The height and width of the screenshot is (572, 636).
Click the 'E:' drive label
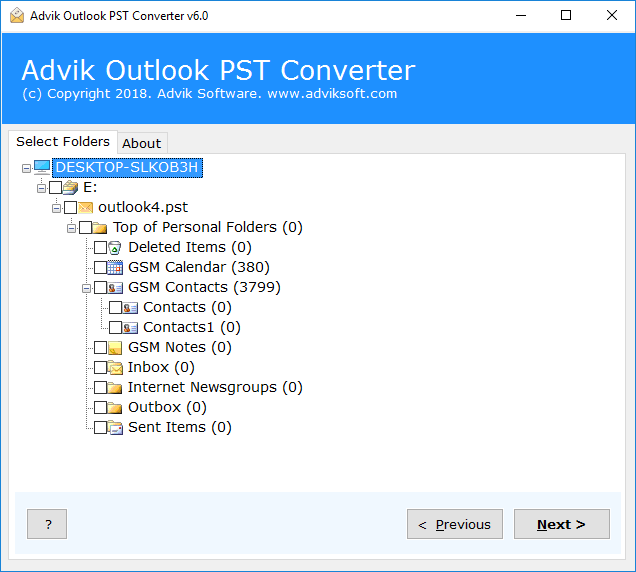click(90, 187)
